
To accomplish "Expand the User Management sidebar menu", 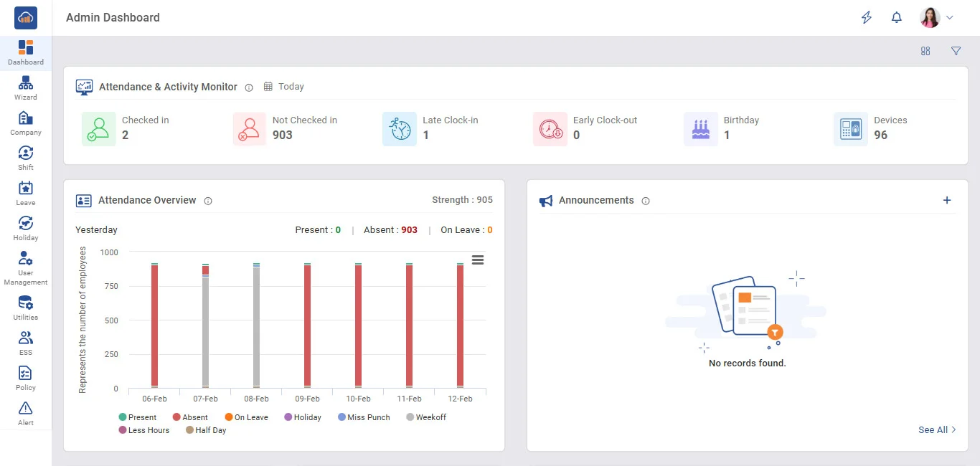I will click(26, 268).
